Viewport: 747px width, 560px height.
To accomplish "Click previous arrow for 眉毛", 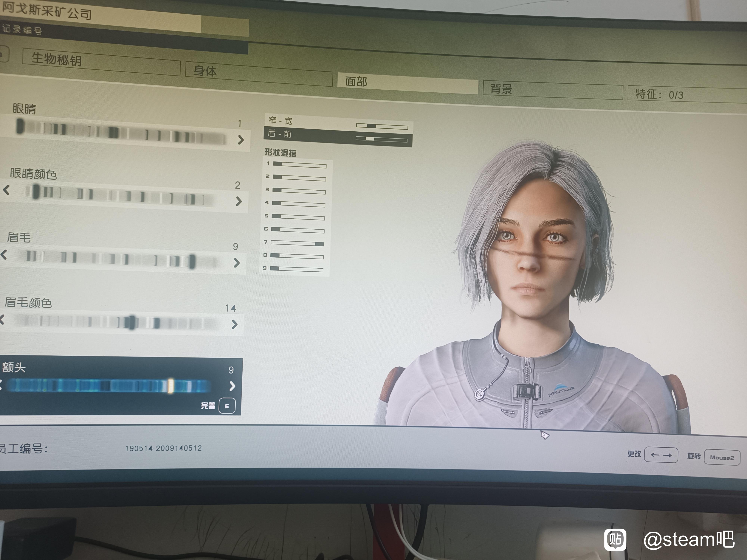I will coord(4,254).
